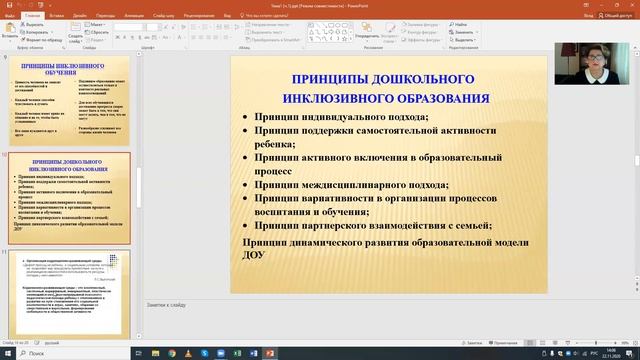This screenshot has height=360, width=640.
Task: Click the Notes (Заметки) status bar button
Action: click(472, 343)
